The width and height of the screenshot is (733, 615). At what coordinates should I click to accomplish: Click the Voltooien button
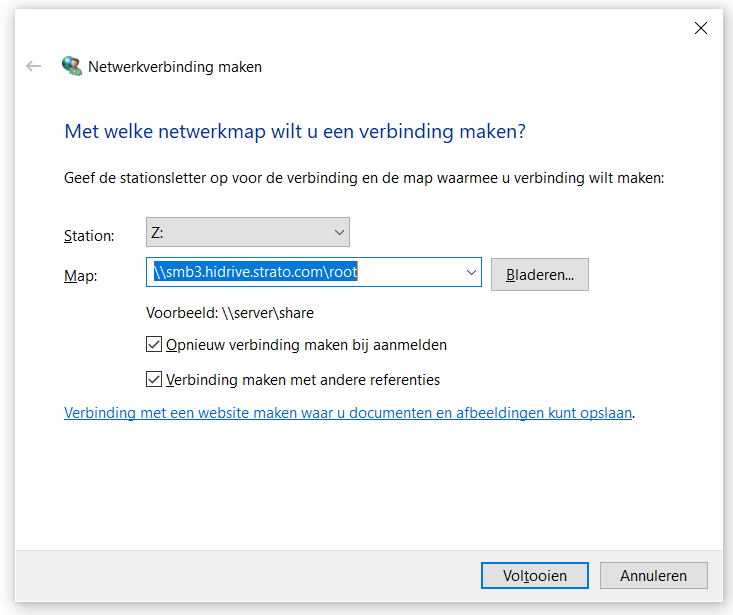(534, 575)
